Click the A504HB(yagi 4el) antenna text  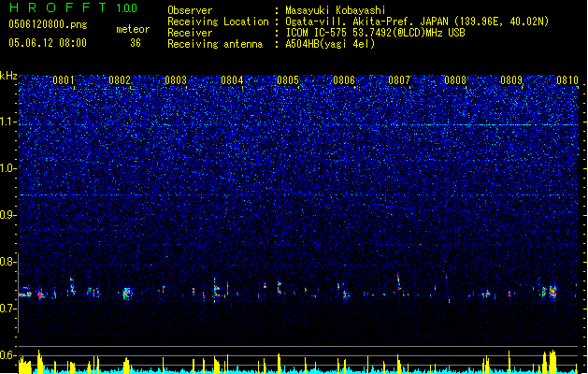330,44
